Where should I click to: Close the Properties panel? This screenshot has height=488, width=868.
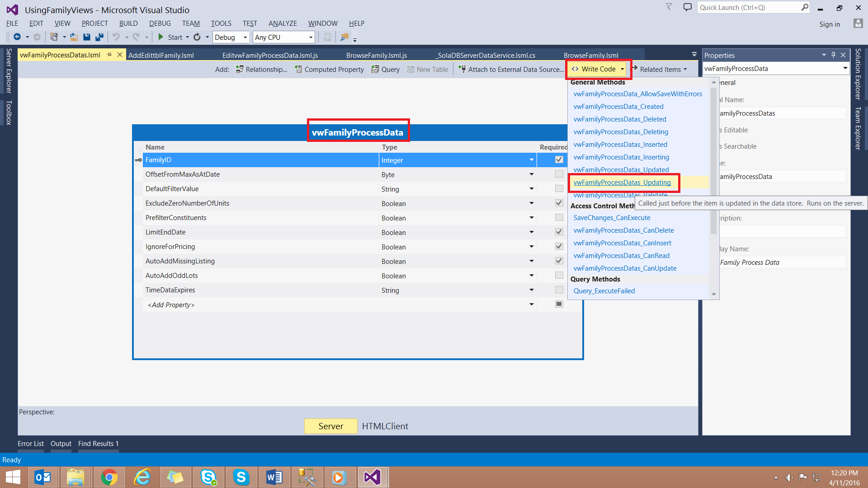843,55
